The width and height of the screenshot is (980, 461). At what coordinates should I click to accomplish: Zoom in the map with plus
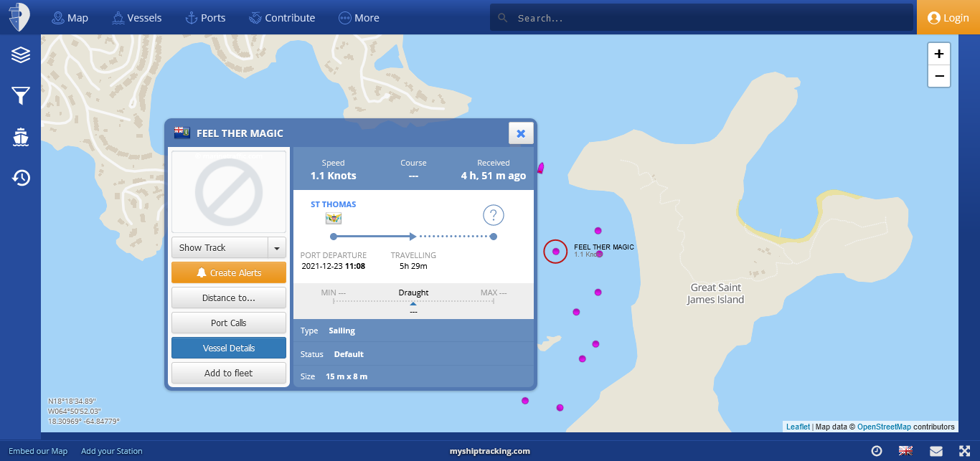[939, 54]
